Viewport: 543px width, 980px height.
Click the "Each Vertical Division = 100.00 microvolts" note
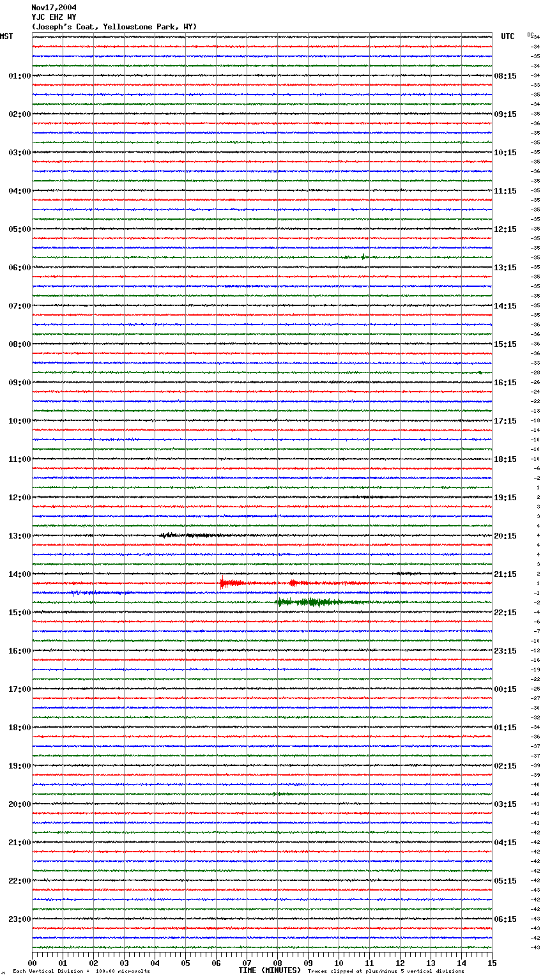(x=81, y=971)
